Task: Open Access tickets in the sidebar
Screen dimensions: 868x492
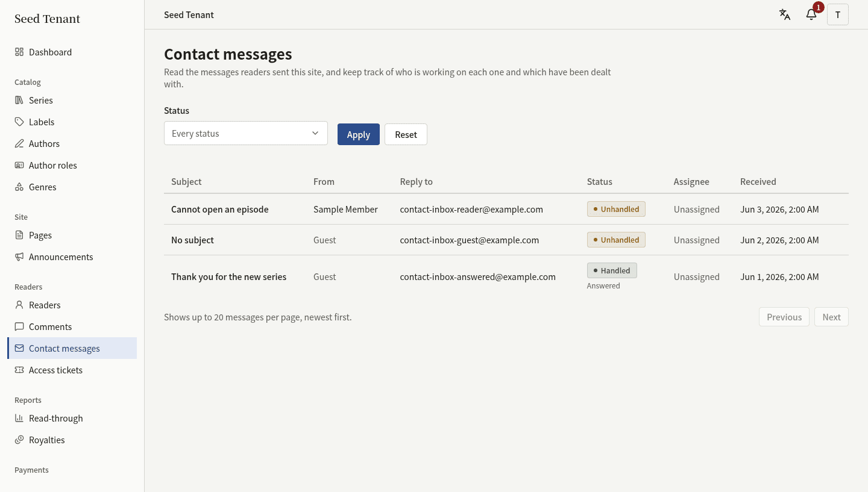Action: click(x=72, y=370)
